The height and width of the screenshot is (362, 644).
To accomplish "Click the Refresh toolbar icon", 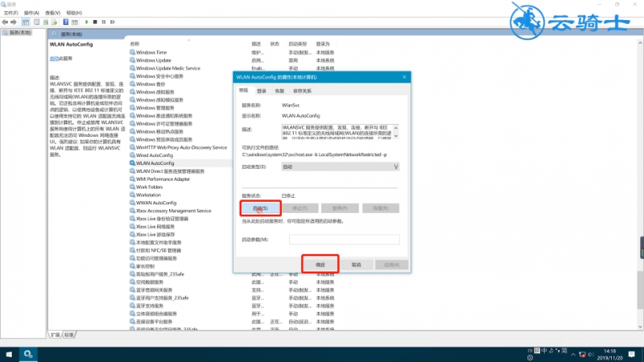I will tap(46, 22).
